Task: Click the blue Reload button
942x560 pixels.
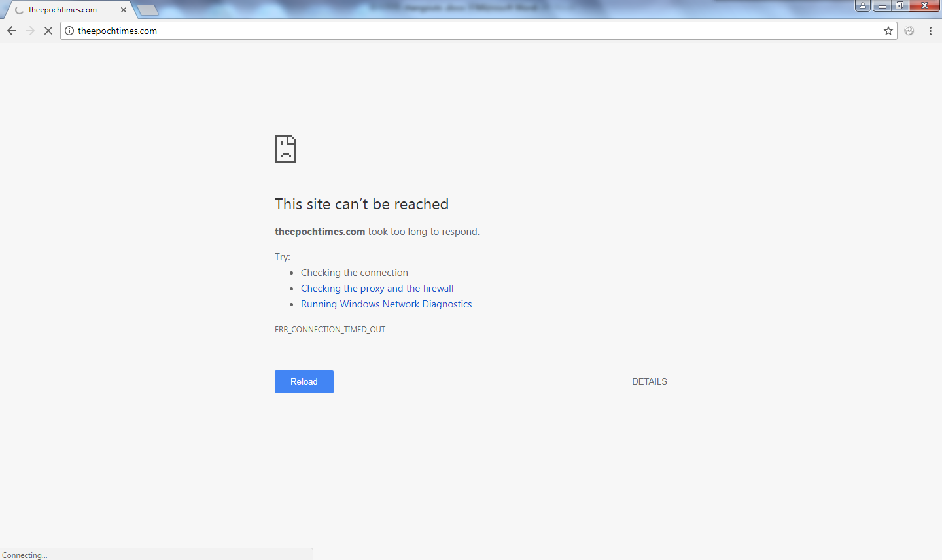Action: [304, 381]
